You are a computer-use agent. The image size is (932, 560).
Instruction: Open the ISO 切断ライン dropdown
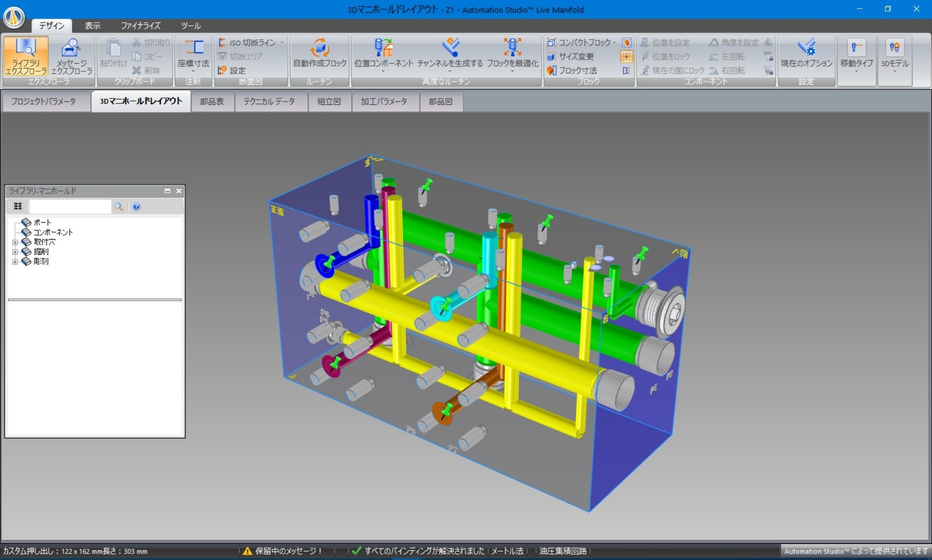click(x=282, y=43)
